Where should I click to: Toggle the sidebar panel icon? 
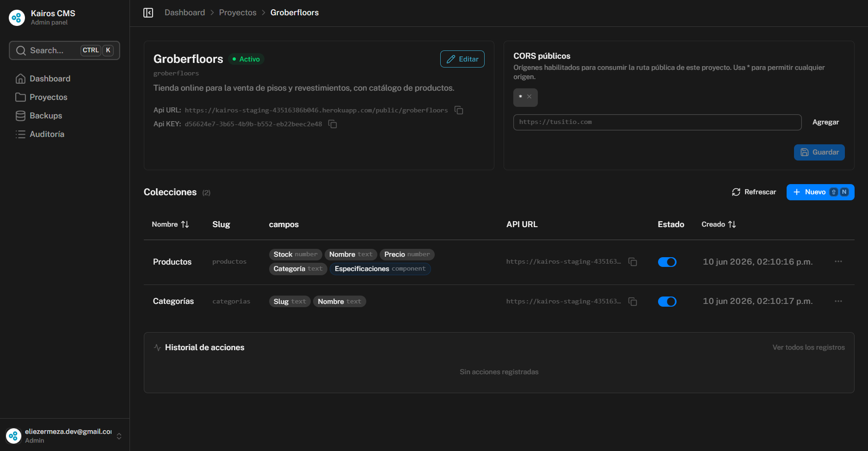pyautogui.click(x=148, y=12)
